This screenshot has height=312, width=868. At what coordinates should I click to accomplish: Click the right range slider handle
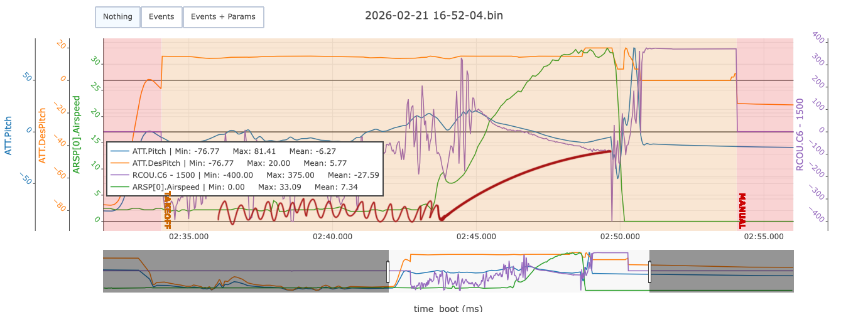pos(649,272)
